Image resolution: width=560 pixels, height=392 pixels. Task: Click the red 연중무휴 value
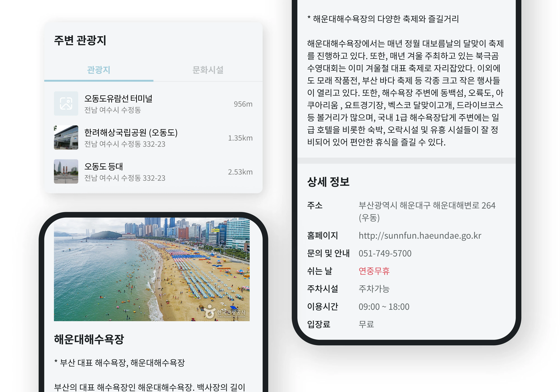pyautogui.click(x=374, y=271)
